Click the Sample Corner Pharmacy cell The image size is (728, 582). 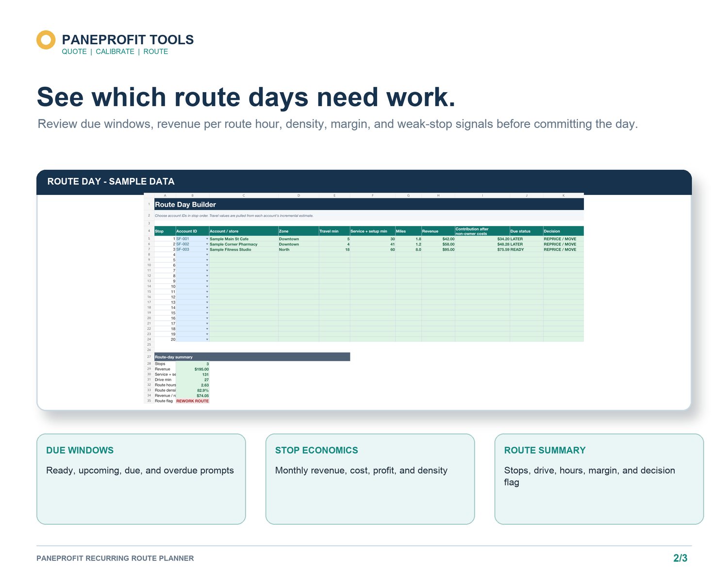coord(244,244)
